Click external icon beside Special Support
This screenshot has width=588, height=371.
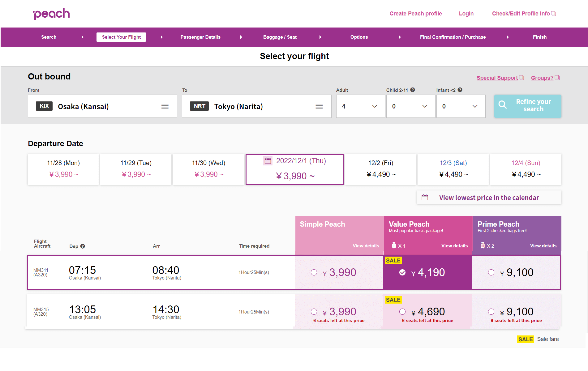tap(521, 78)
